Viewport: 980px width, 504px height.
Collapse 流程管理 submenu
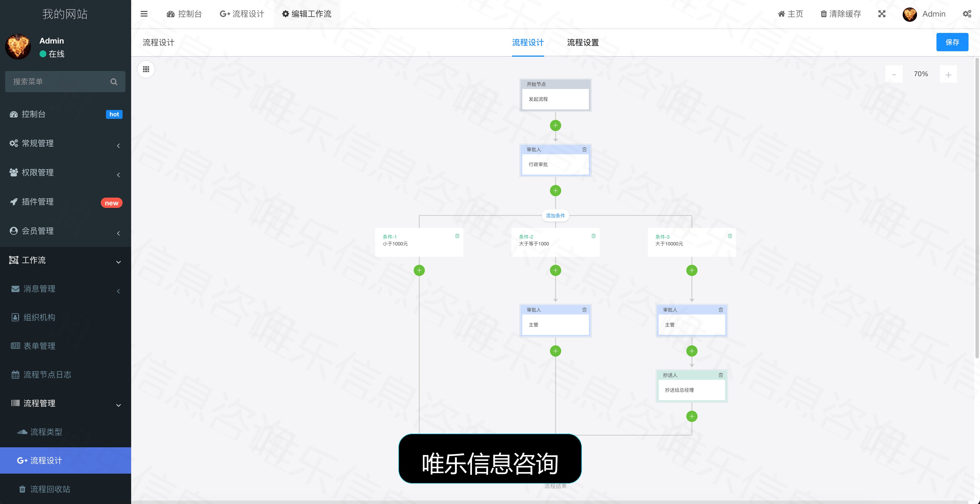coord(65,403)
